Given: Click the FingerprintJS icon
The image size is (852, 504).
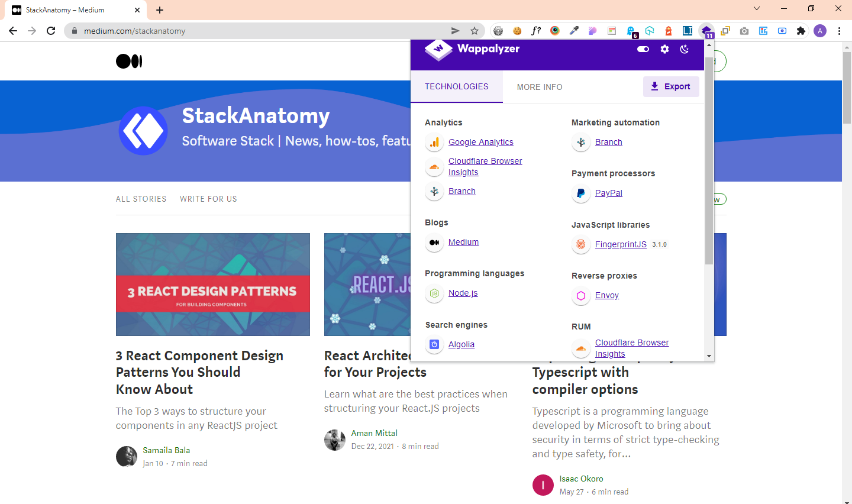Looking at the screenshot, I should point(581,245).
